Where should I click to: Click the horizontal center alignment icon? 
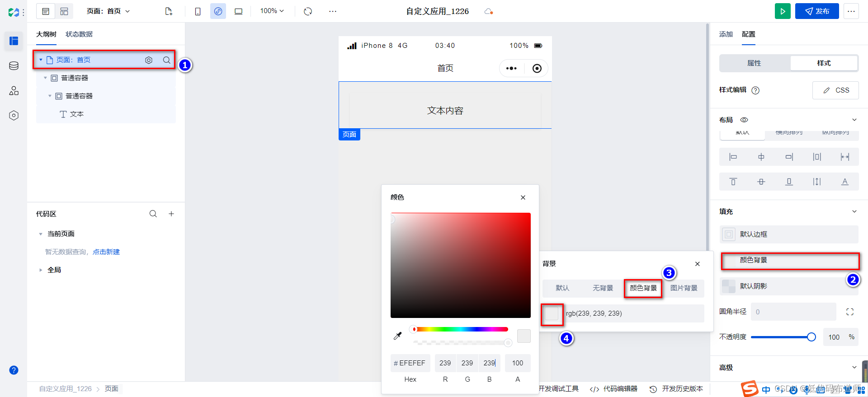pos(761,157)
